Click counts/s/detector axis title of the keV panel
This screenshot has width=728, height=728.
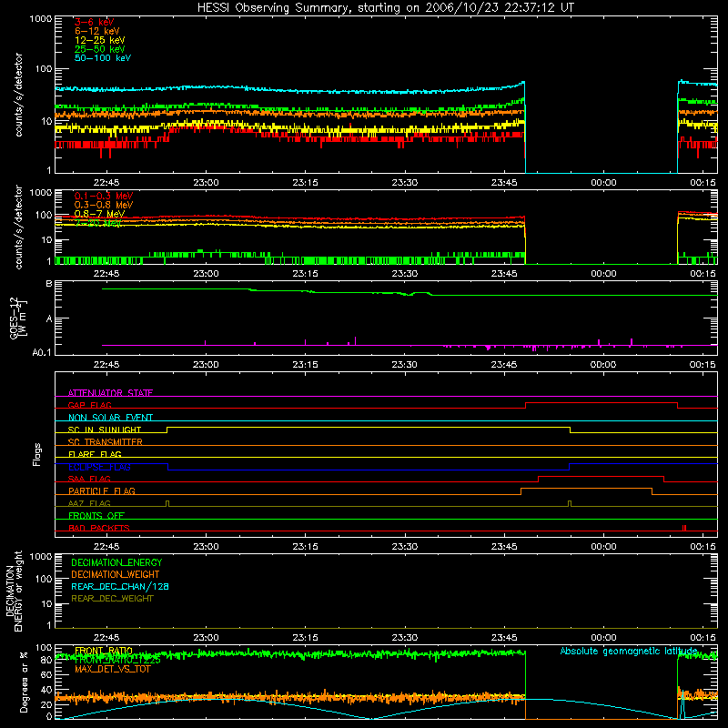[18, 95]
